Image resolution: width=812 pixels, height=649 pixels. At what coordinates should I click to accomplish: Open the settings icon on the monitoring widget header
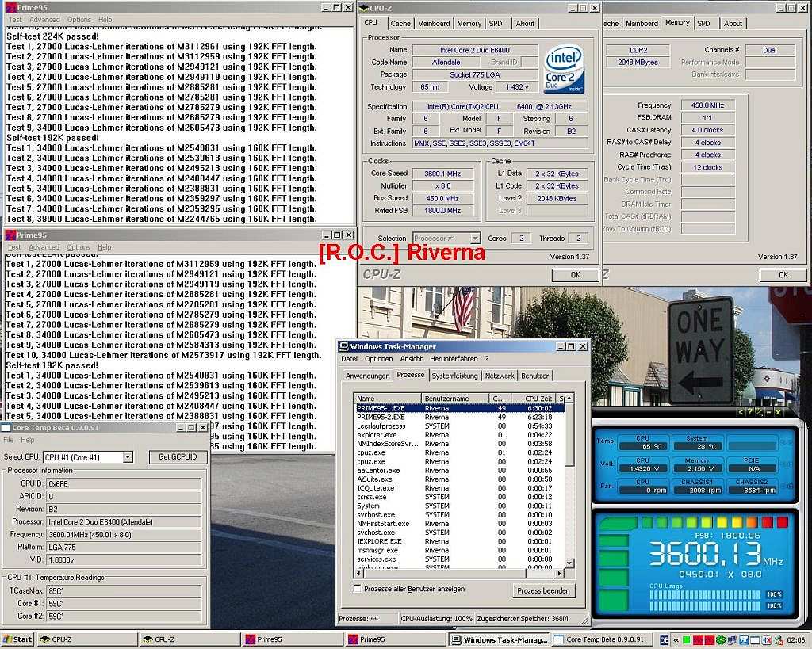coord(759,412)
